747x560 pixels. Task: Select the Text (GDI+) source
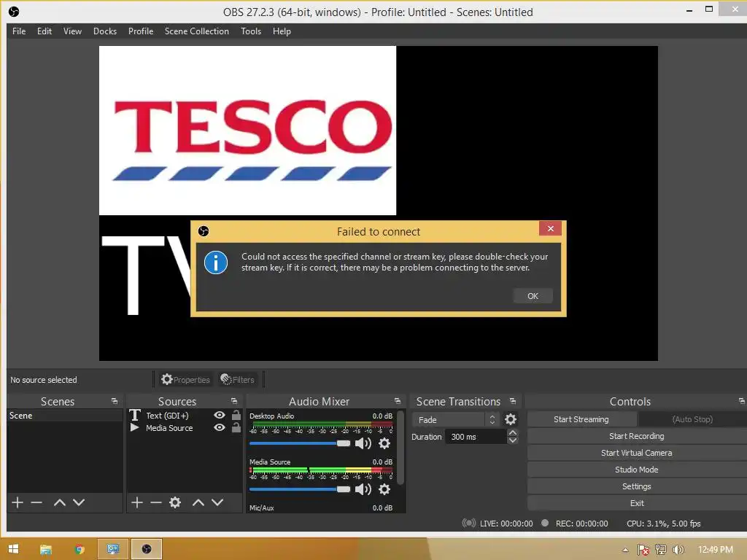click(167, 415)
